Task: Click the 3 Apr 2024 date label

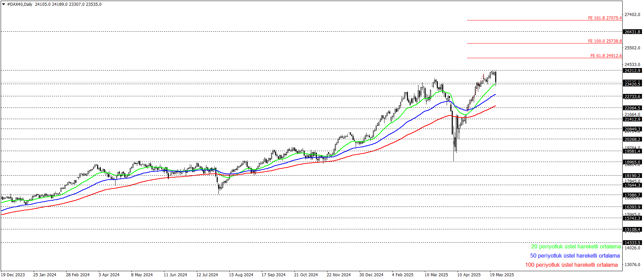Action: [x=109, y=275]
